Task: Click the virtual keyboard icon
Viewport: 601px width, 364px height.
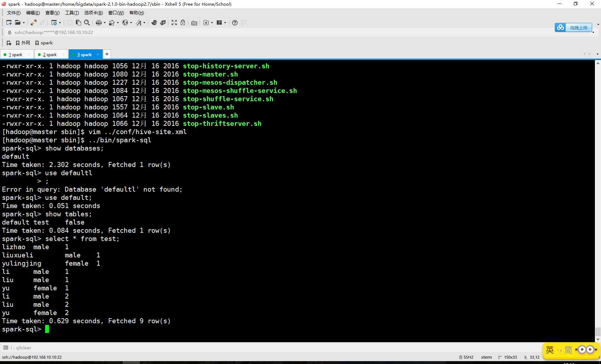Action: [x=194, y=23]
